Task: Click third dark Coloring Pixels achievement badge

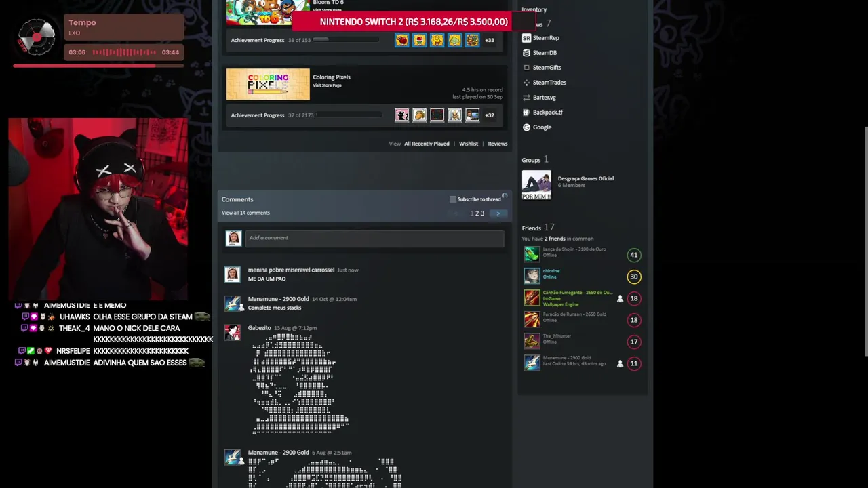Action: click(437, 115)
